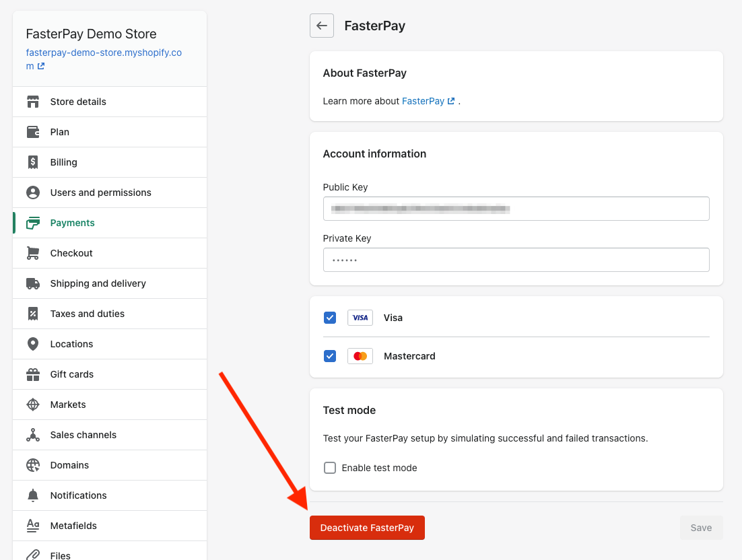Click the Sales channels nodes icon

click(x=32, y=435)
